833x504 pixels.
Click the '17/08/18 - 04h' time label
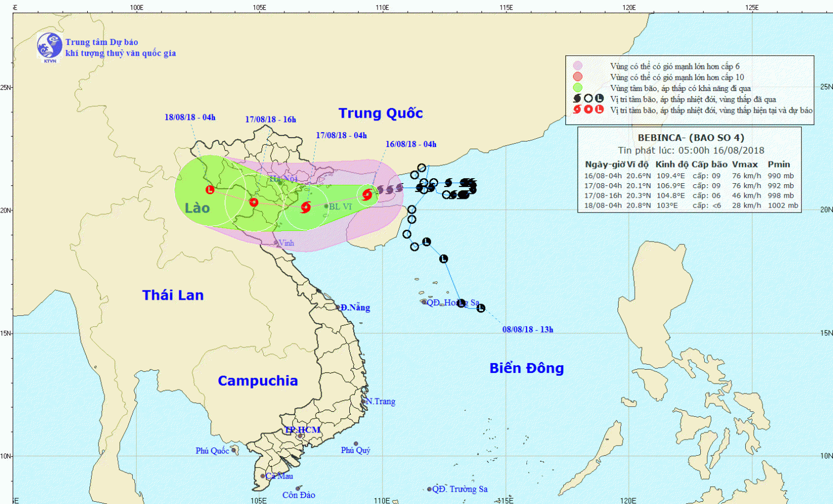342,135
